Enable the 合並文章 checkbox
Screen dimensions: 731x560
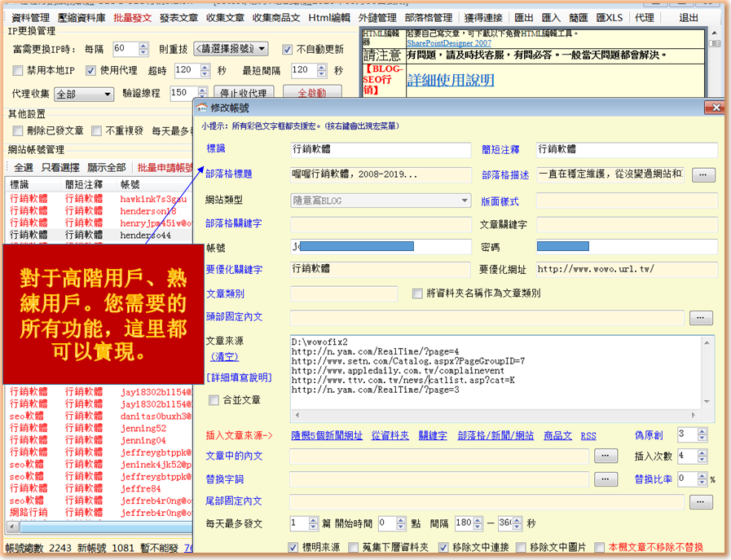(x=214, y=400)
